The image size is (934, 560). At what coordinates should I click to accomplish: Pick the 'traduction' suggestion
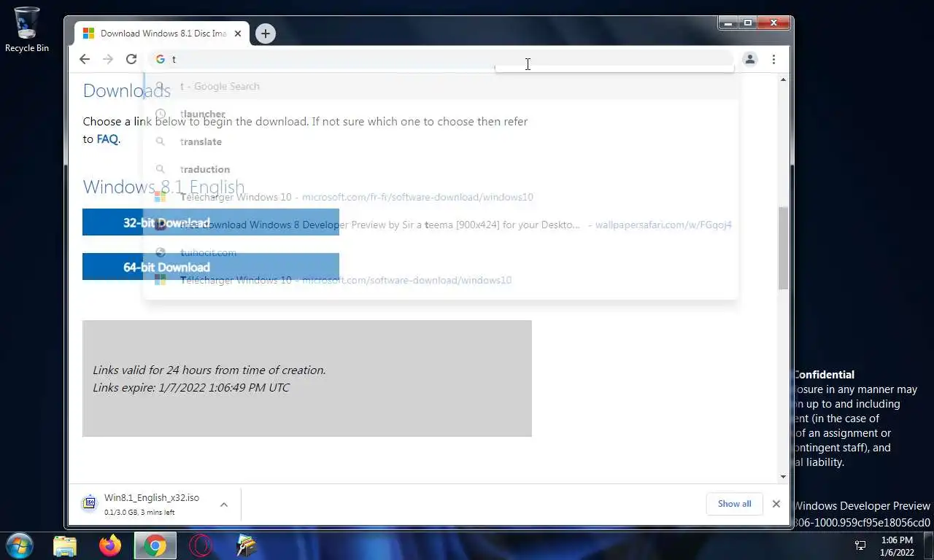click(x=441, y=169)
